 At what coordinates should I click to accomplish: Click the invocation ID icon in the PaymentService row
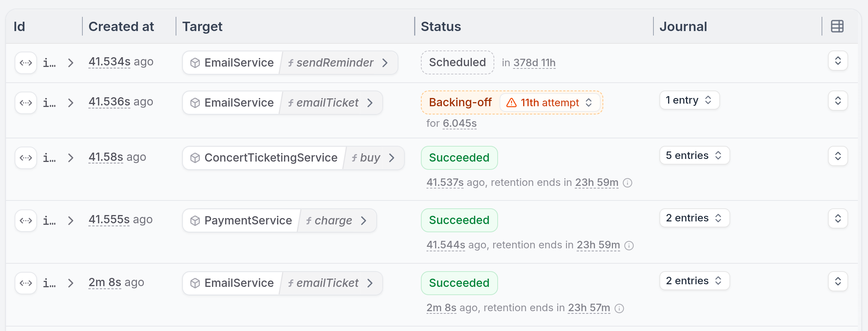pos(26,221)
